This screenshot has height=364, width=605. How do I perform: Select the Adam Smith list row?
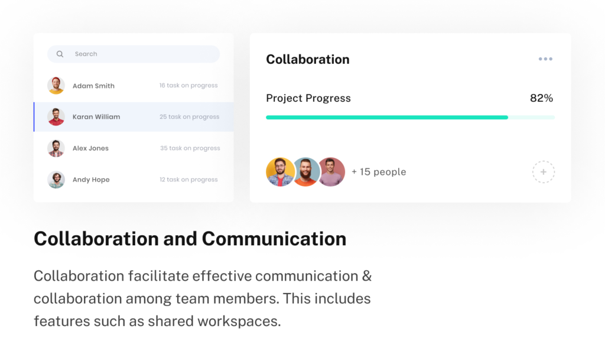tap(134, 86)
